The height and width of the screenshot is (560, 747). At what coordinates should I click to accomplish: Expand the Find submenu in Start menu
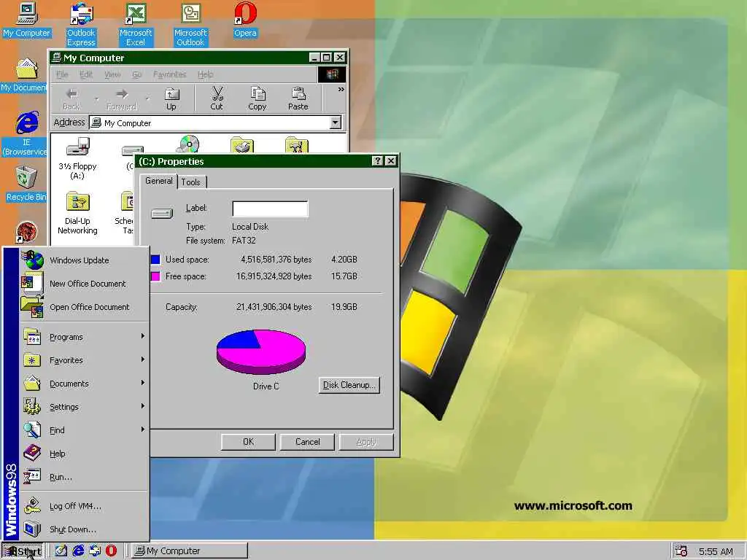(x=85, y=430)
